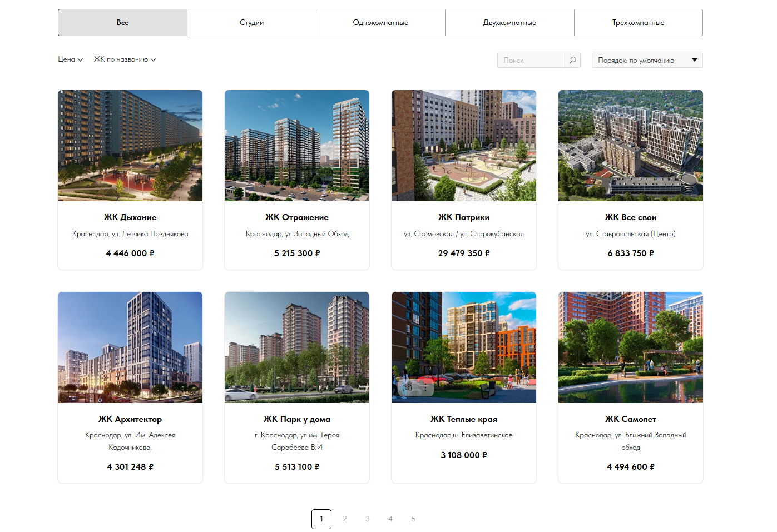
Task: Click the search magnifier icon
Action: click(572, 60)
